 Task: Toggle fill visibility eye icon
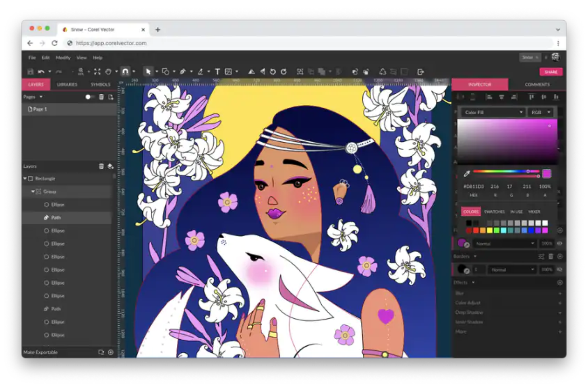tap(560, 243)
